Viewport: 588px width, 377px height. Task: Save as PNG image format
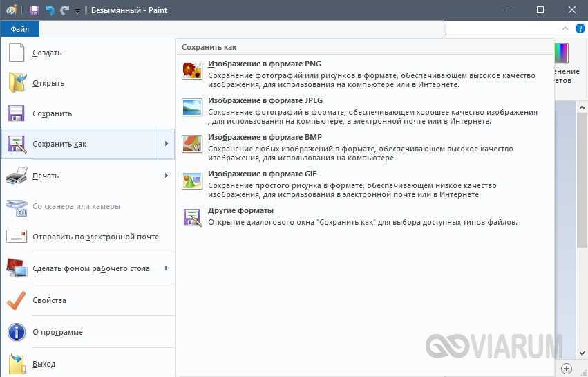pyautogui.click(x=264, y=64)
